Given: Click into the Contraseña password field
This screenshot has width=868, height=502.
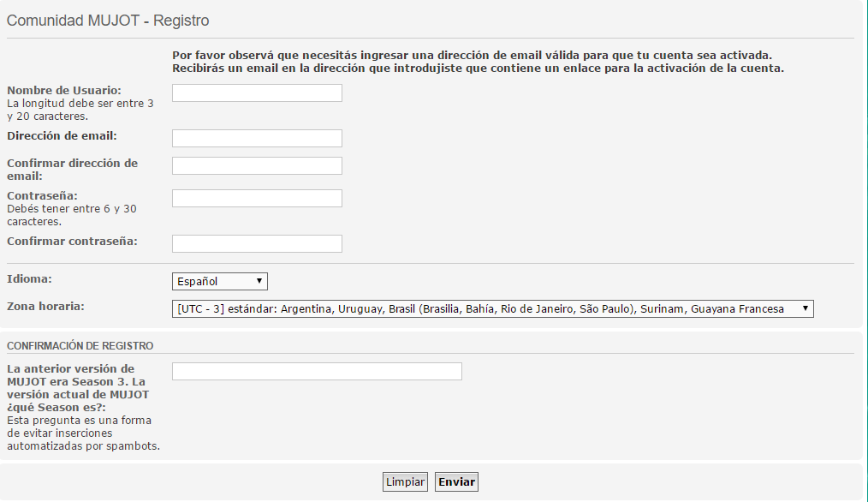Looking at the screenshot, I should coord(257,199).
